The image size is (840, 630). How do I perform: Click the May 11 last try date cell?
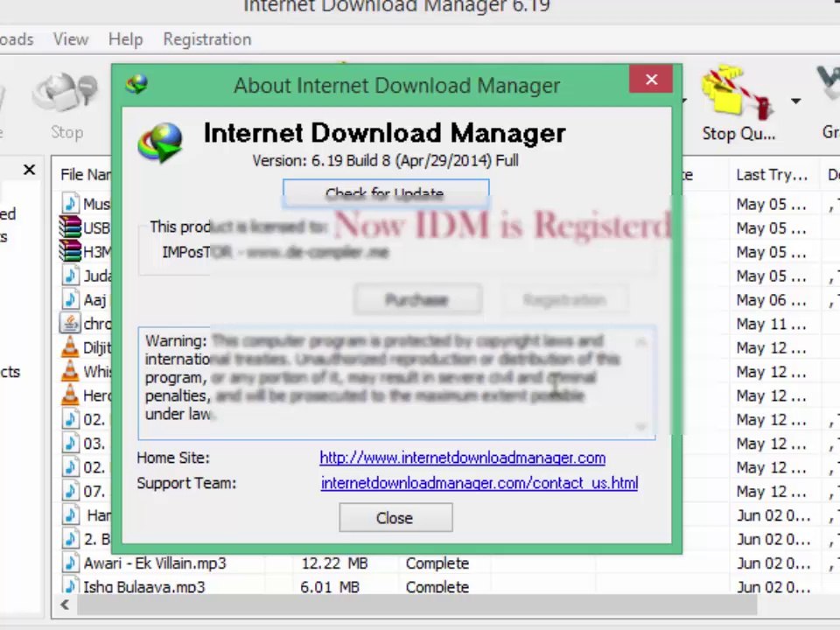point(771,324)
